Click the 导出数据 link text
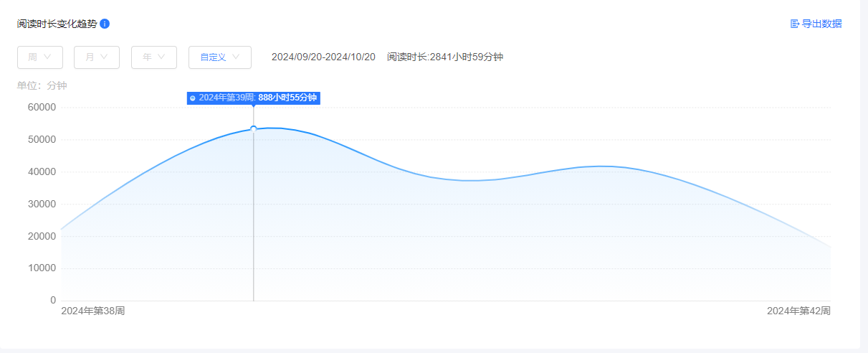Screen dimensions: 868x353 [x=821, y=24]
